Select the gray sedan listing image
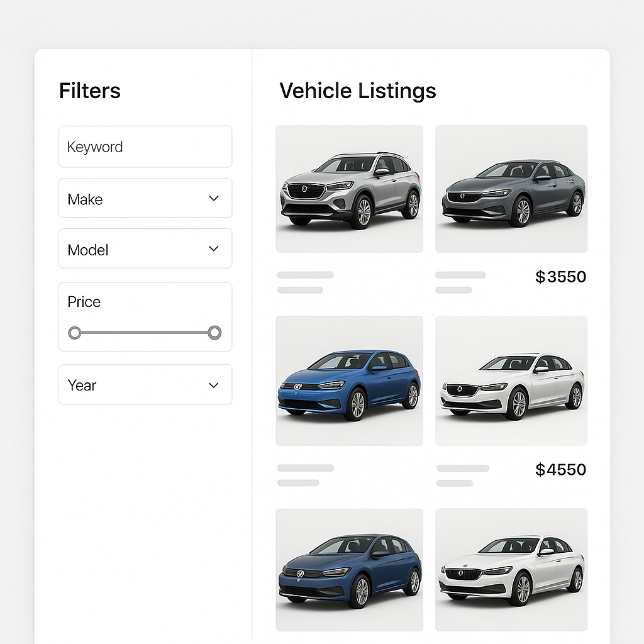 pyautogui.click(x=511, y=189)
